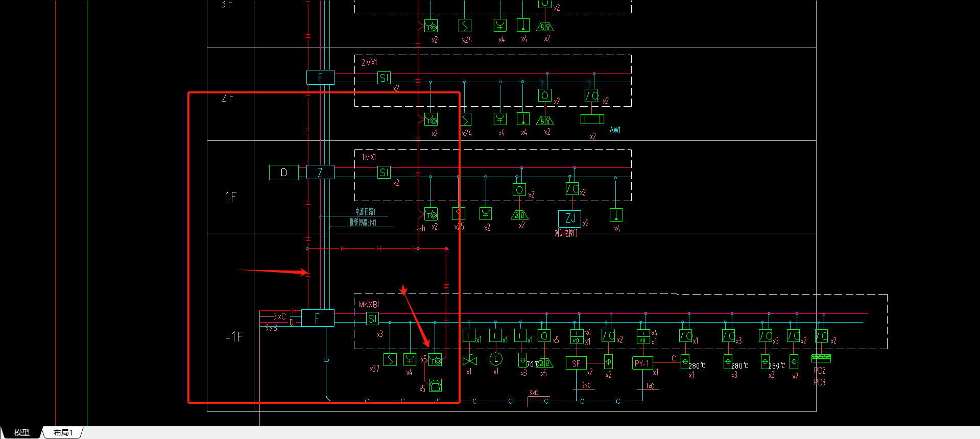
Task: Select the sounder-strobe symbol under the 1MX1 panel
Action: point(519,215)
